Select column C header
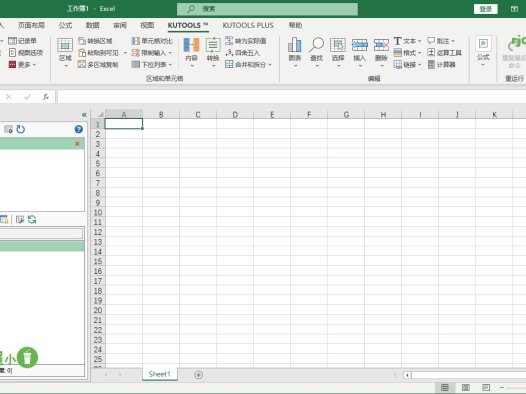Viewport: 526px width, 394px height. coord(198,115)
